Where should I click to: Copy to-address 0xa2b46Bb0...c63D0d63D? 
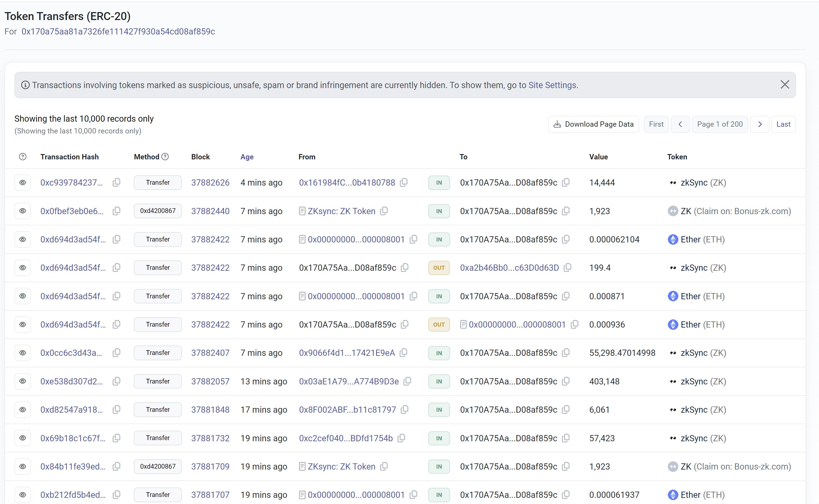568,267
